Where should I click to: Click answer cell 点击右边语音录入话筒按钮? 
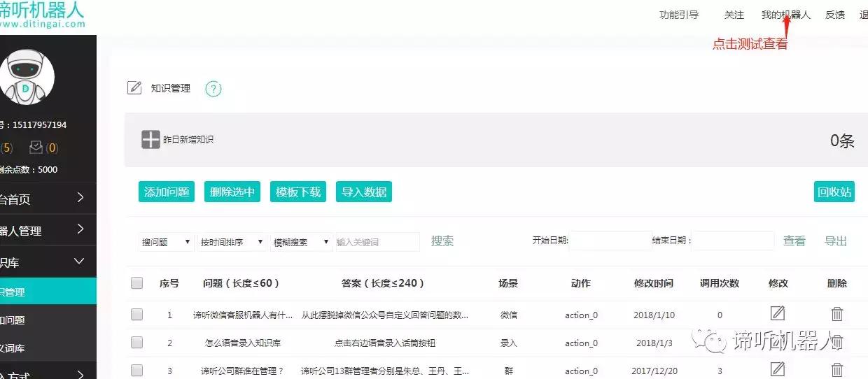tap(384, 343)
